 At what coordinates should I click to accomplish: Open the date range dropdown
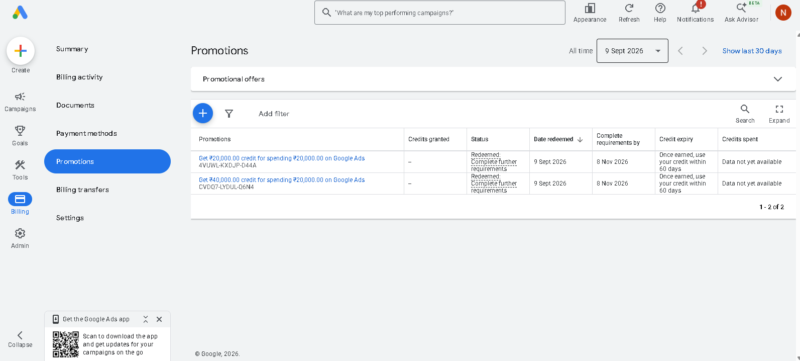click(632, 50)
